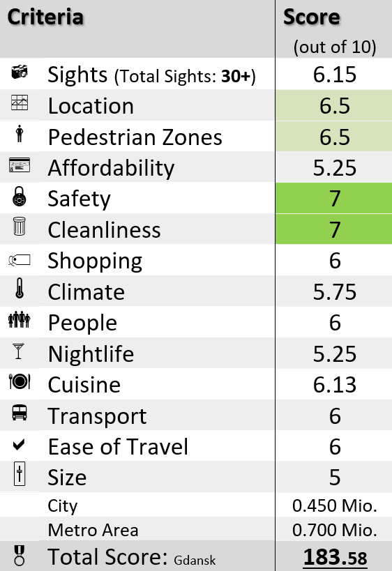The image size is (392, 571).
Task: Click the checkmark beside Ease of Travel
Action: [x=19, y=444]
